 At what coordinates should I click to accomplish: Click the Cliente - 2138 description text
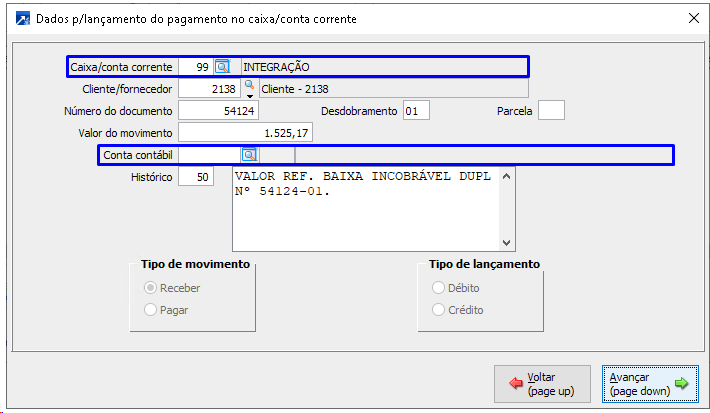pos(295,89)
